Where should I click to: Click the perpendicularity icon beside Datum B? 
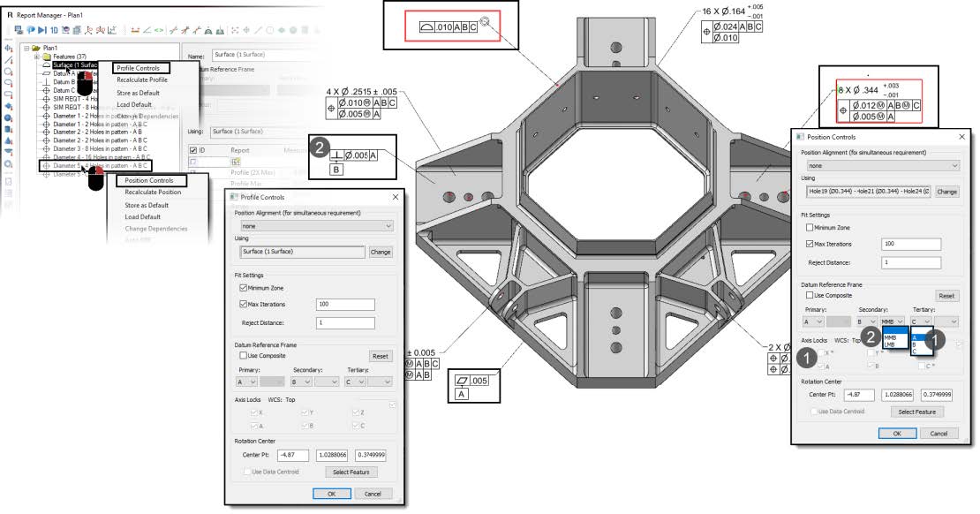coord(46,81)
